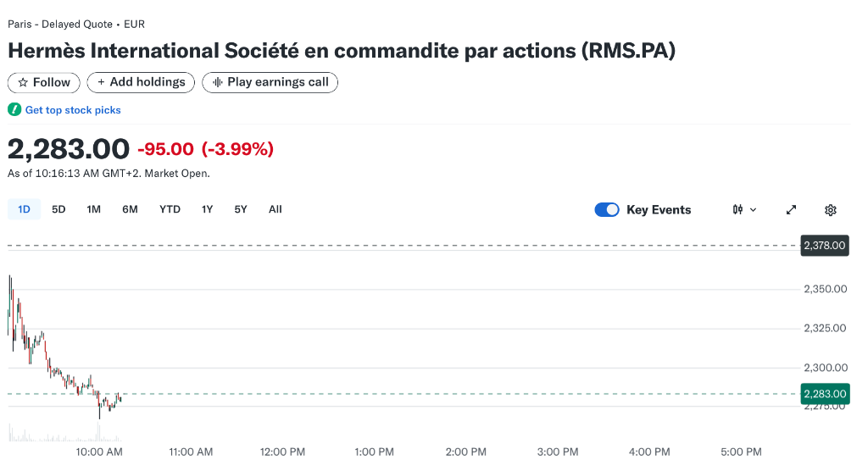
Task: Select the 1Y range tab
Action: coord(207,209)
